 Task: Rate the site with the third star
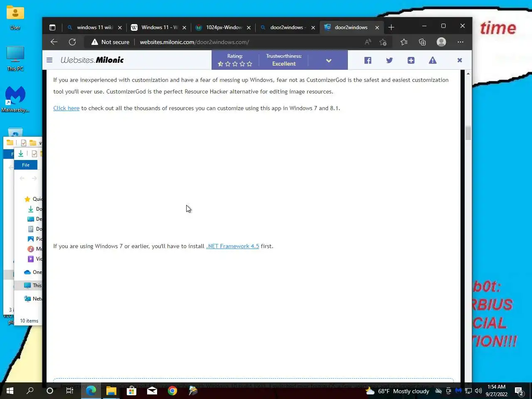[235, 64]
